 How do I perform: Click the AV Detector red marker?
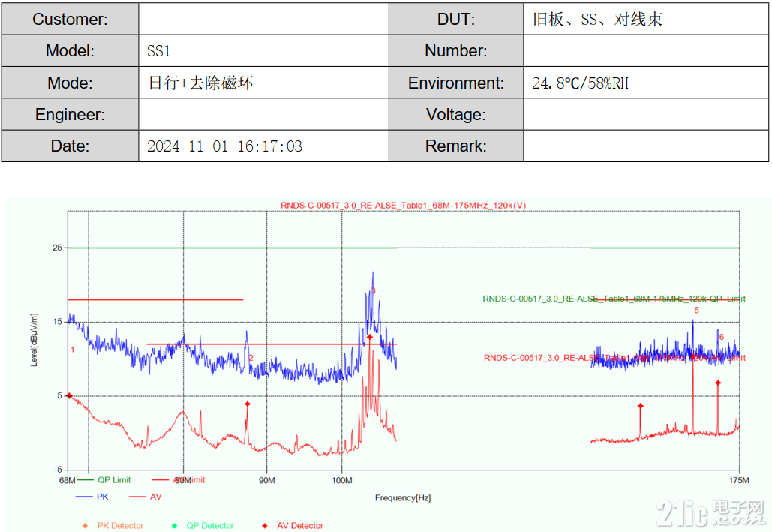264,526
